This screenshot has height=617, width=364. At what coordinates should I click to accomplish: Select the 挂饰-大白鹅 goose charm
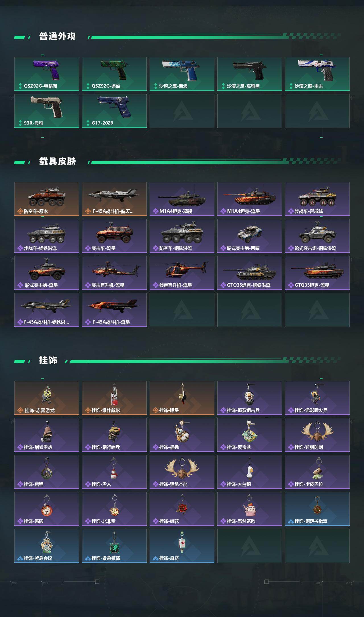coord(250,472)
